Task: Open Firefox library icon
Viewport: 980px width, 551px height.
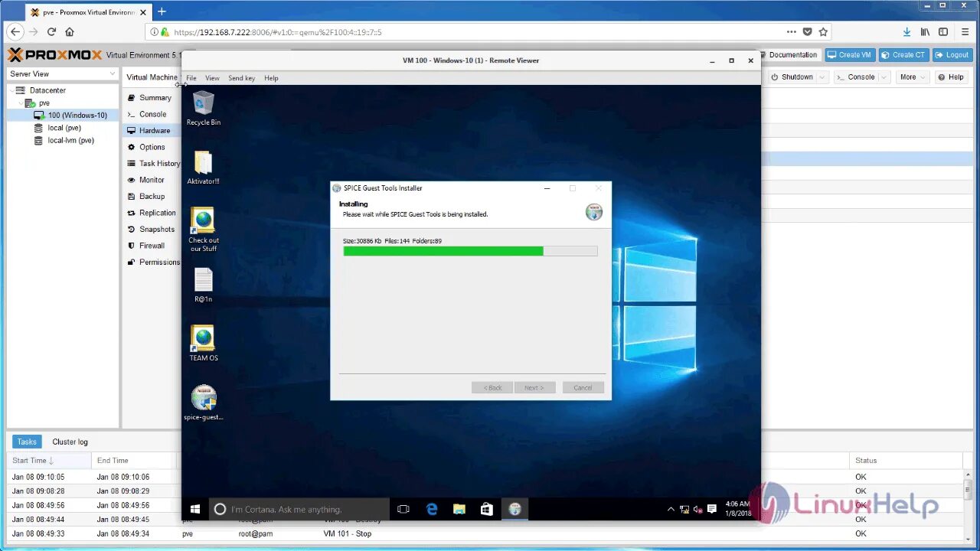Action: coord(926,32)
